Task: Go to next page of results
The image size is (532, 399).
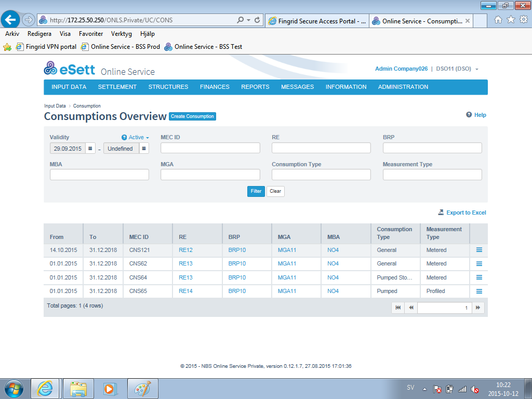Action: tap(478, 308)
